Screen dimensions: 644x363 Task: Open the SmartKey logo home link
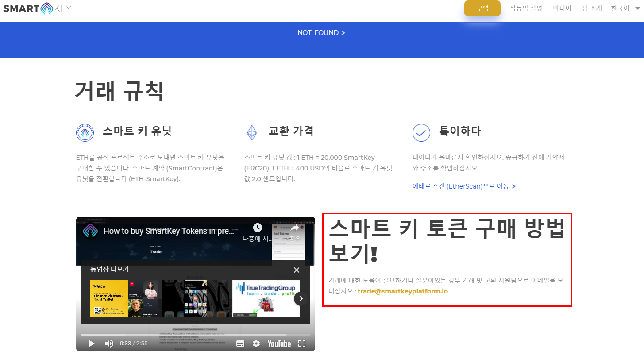click(37, 8)
